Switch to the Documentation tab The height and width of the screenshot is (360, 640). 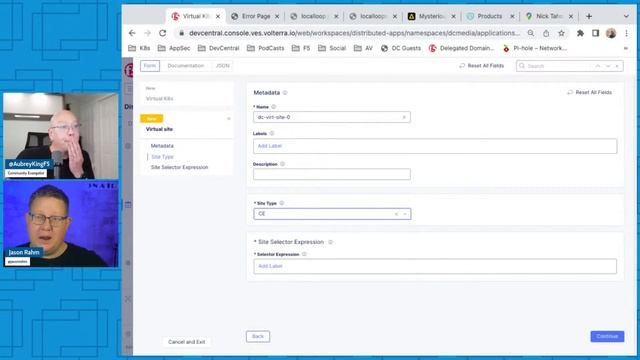(186, 66)
